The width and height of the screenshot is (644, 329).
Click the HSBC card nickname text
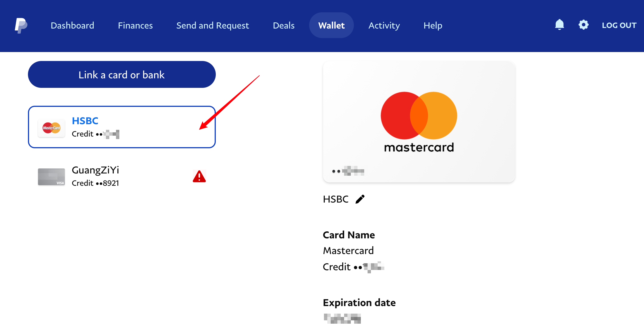click(336, 199)
